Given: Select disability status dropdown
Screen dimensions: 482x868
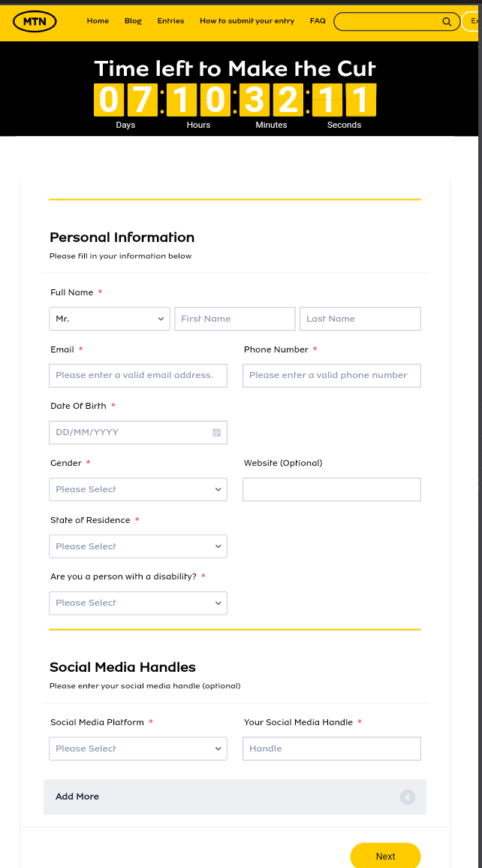Looking at the screenshot, I should coord(138,603).
